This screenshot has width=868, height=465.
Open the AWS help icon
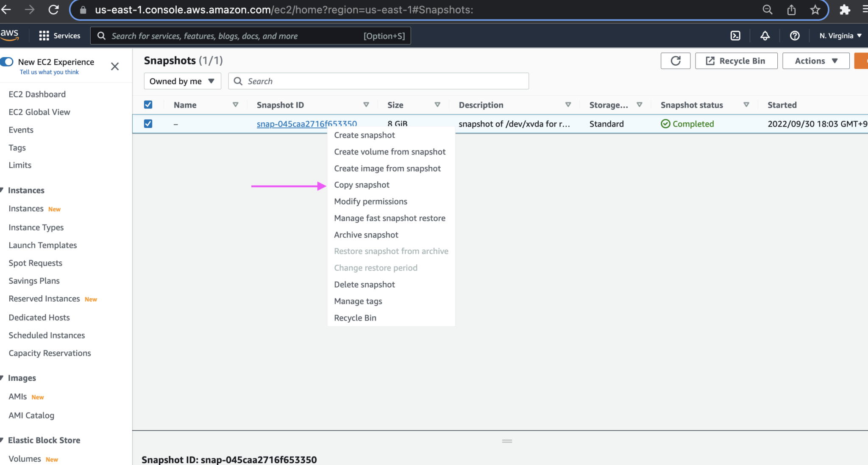[794, 36]
